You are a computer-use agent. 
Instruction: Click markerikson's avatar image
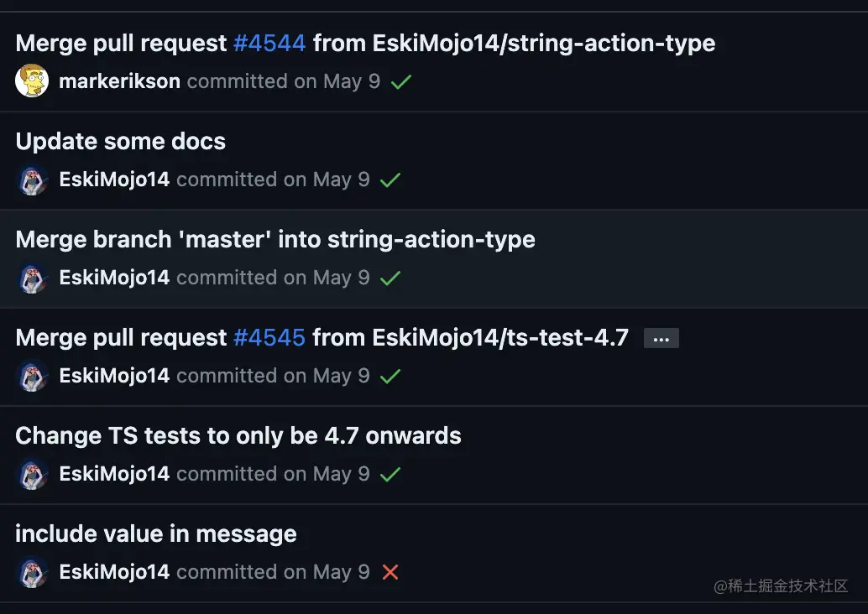(x=32, y=81)
